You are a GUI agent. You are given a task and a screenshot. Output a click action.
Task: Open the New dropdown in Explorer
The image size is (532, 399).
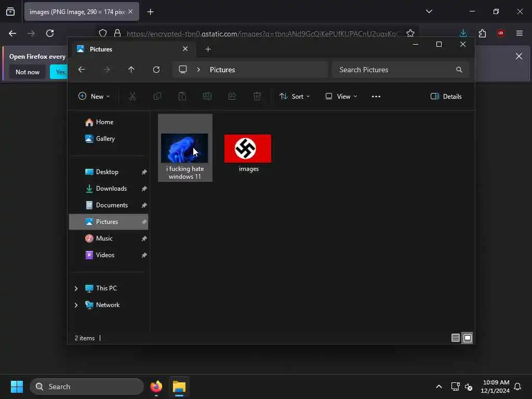pyautogui.click(x=94, y=97)
